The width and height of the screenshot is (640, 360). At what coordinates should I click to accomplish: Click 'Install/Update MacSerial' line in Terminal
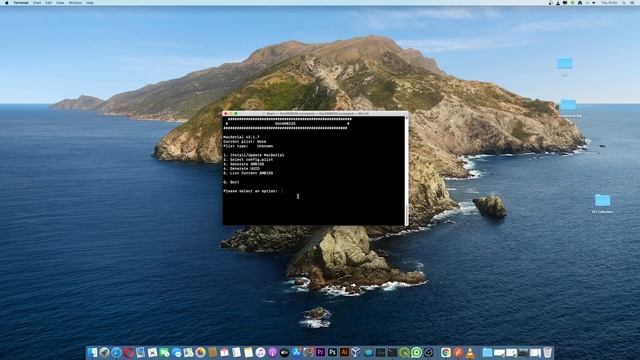254,155
